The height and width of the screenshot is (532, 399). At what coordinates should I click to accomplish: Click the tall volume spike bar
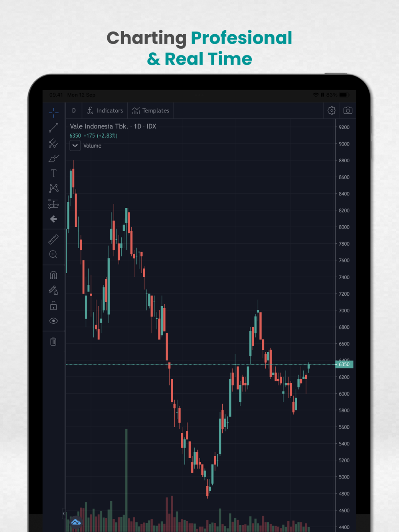(126, 480)
